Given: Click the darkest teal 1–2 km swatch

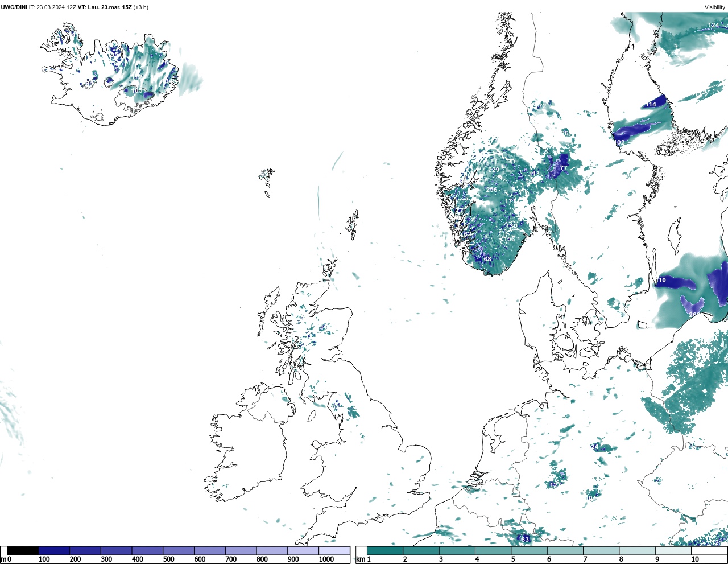Looking at the screenshot, I should [385, 550].
